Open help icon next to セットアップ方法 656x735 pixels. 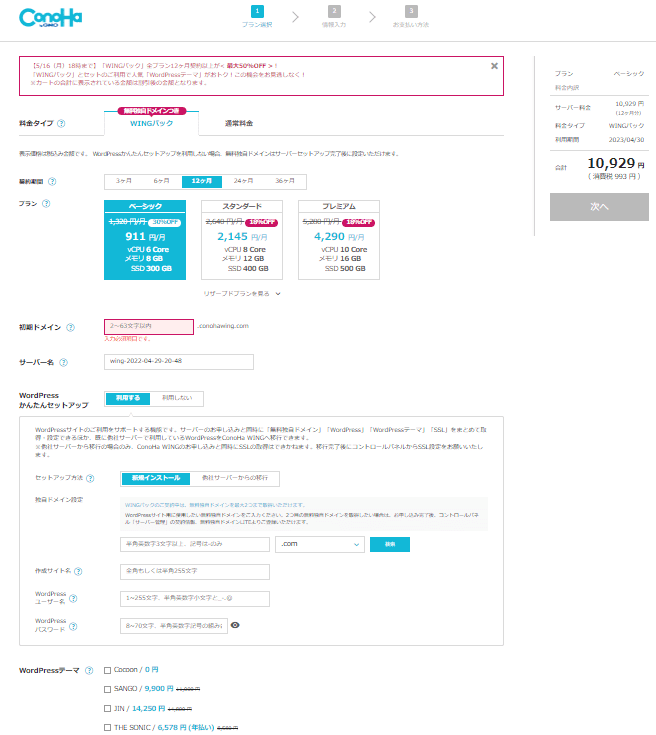[x=90, y=478]
